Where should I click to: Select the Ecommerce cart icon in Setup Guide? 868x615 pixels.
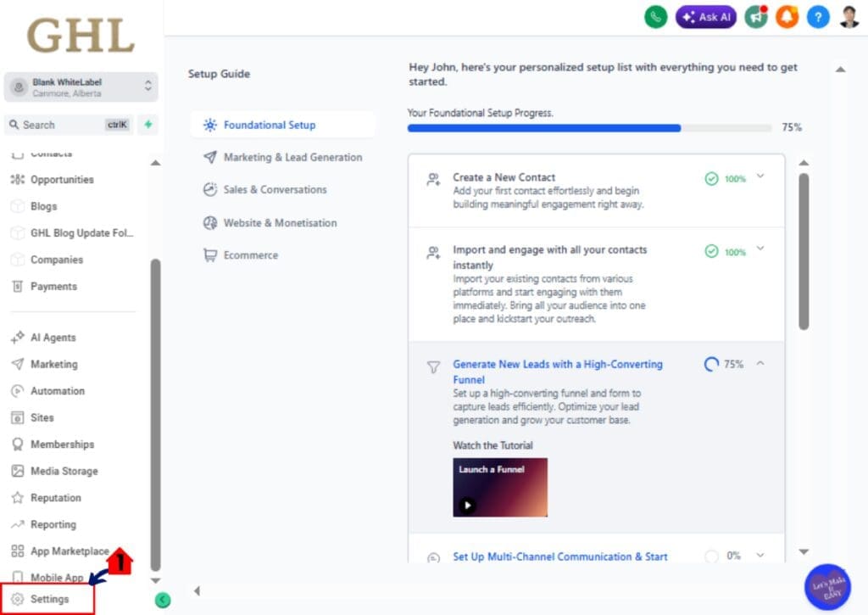[x=211, y=254]
